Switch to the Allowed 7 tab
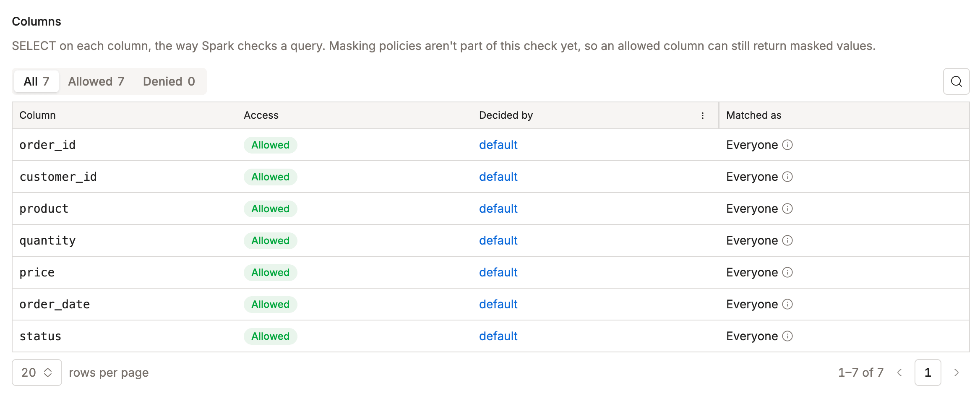 (96, 81)
